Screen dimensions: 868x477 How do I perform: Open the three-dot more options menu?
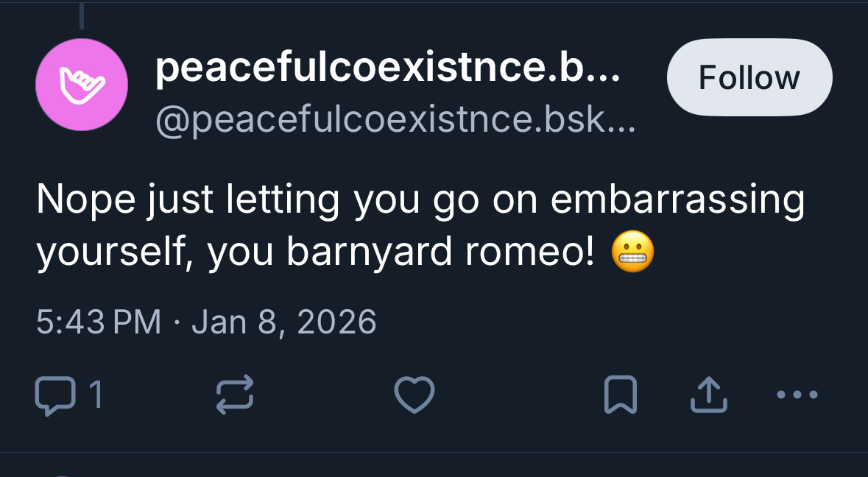797,395
